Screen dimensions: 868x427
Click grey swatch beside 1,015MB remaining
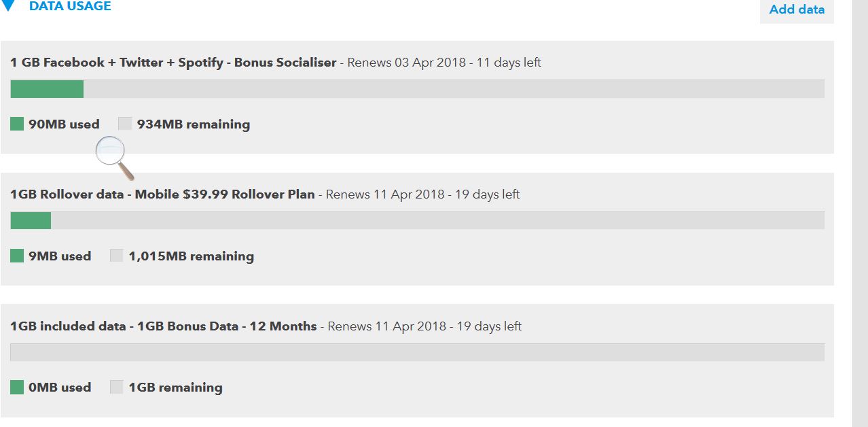point(117,256)
